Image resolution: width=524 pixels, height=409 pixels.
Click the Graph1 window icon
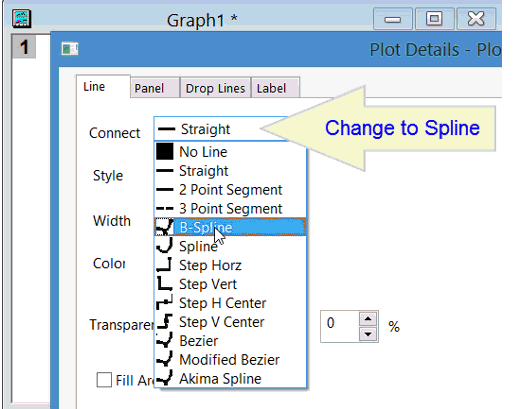pyautogui.click(x=22, y=18)
